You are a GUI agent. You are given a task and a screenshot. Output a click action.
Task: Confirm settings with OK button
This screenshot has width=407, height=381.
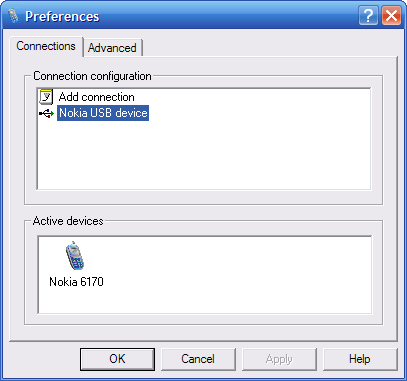coord(117,359)
